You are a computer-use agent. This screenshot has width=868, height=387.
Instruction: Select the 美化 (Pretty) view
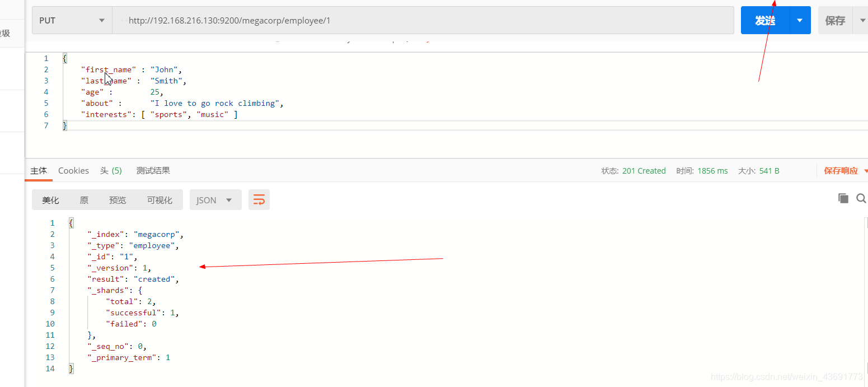(50, 200)
